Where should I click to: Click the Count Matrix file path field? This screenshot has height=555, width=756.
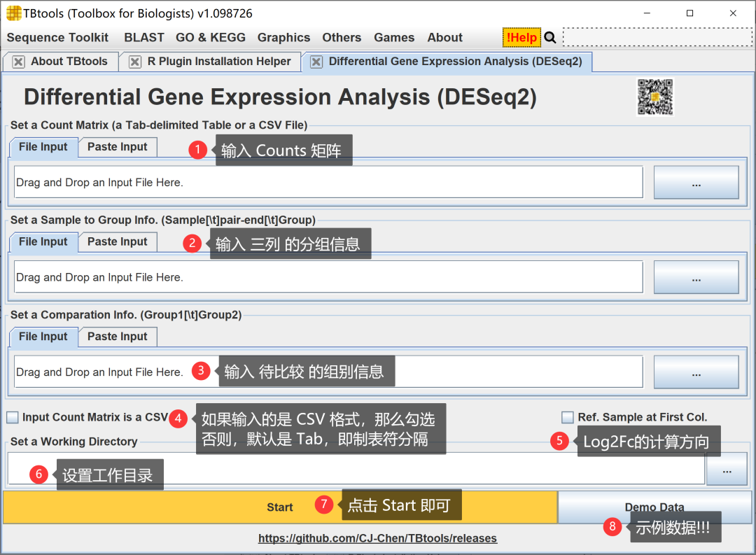328,182
